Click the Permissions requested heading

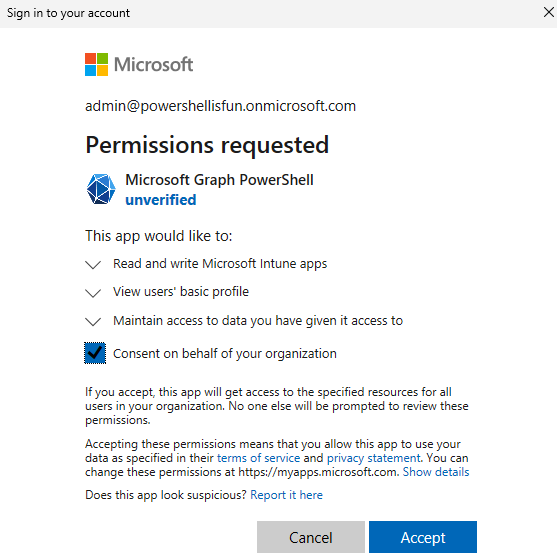(207, 145)
